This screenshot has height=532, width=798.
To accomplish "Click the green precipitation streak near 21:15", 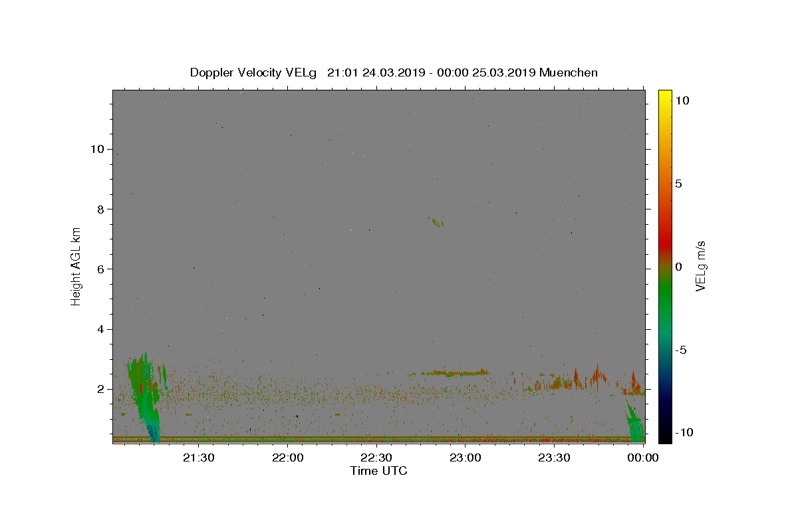I will pos(146,399).
